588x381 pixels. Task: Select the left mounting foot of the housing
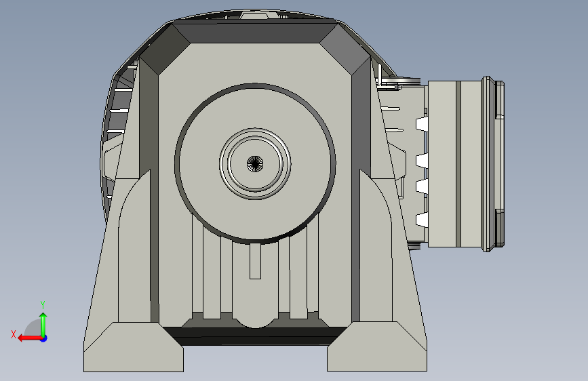(134, 347)
